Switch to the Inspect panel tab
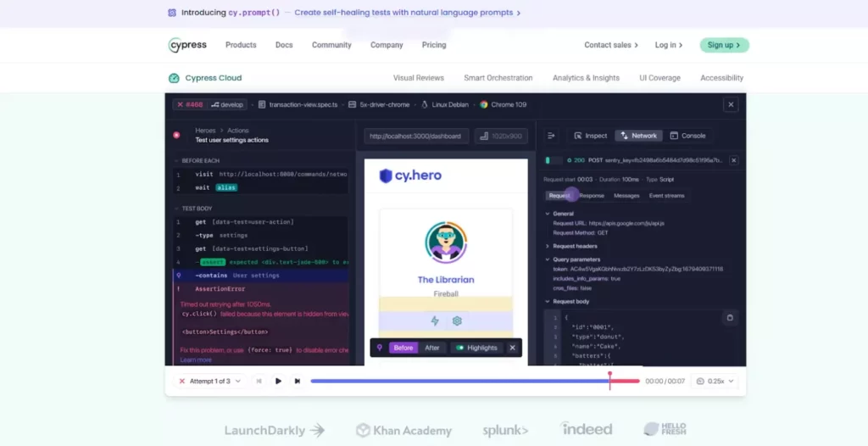This screenshot has height=446, width=868. (x=591, y=136)
